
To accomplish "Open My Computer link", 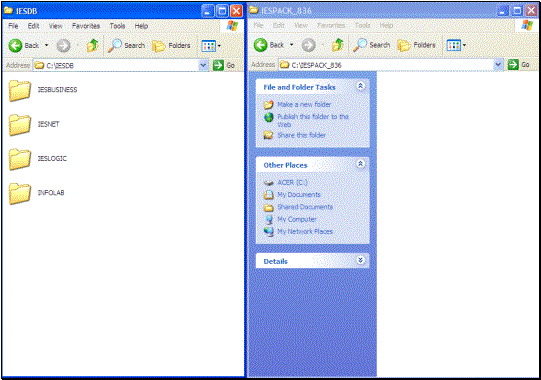I will click(x=297, y=219).
